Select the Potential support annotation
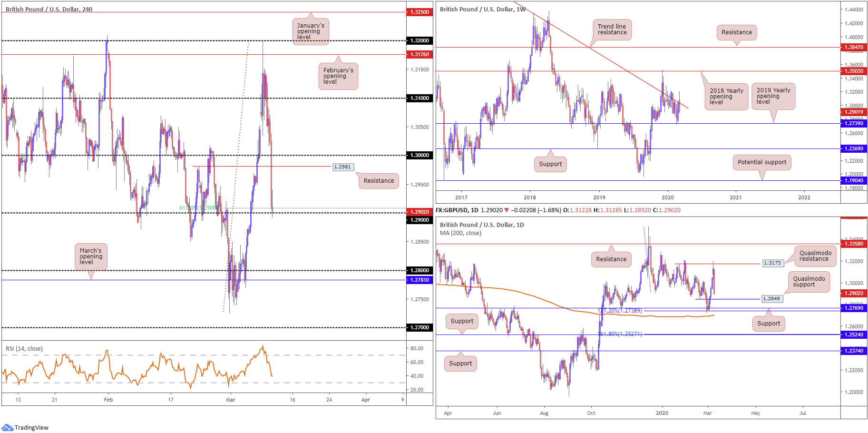The height and width of the screenshot is (433, 868). (762, 162)
